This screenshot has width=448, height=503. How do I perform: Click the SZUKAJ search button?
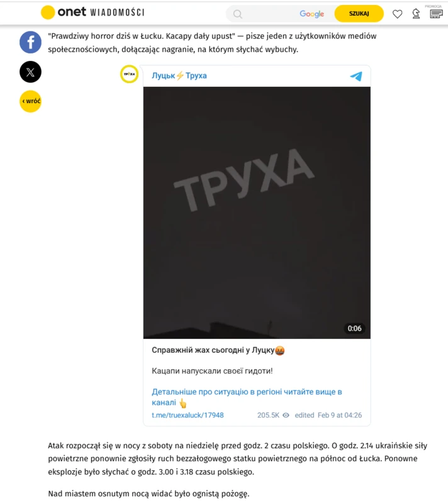[359, 13]
